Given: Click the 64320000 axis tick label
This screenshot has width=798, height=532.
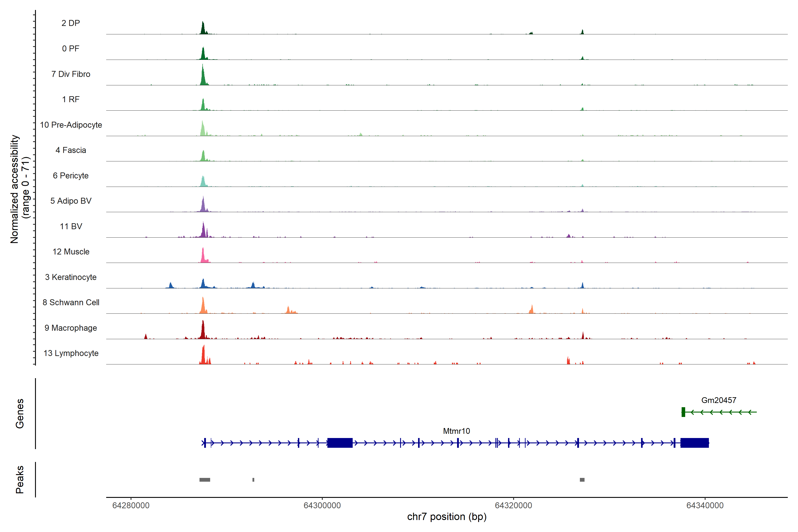Looking at the screenshot, I should pos(513,506).
